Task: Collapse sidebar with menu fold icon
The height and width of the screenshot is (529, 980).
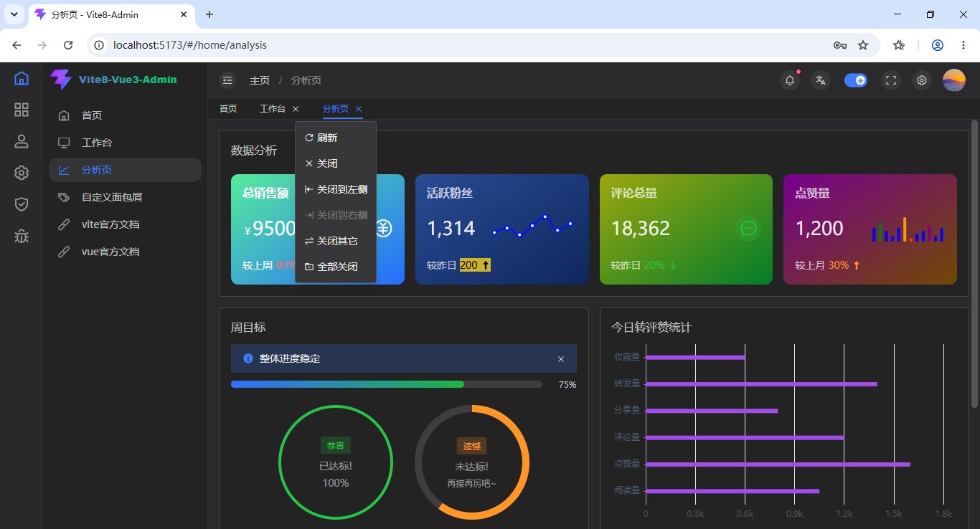Action: [x=227, y=80]
